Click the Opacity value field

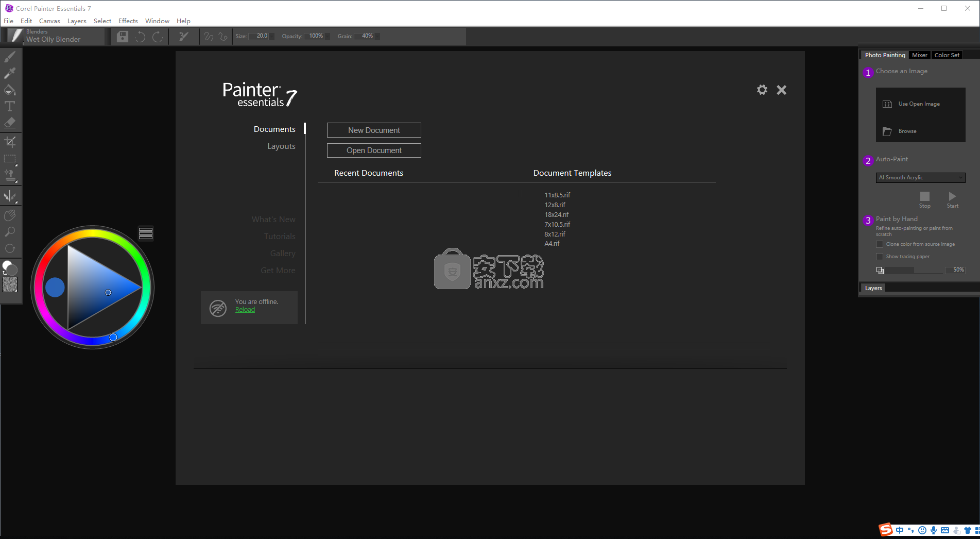coord(314,36)
